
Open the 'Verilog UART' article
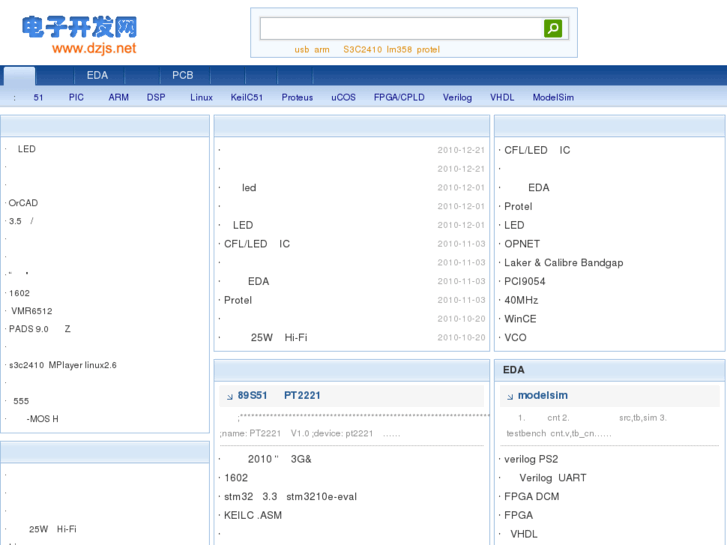pyautogui.click(x=553, y=478)
